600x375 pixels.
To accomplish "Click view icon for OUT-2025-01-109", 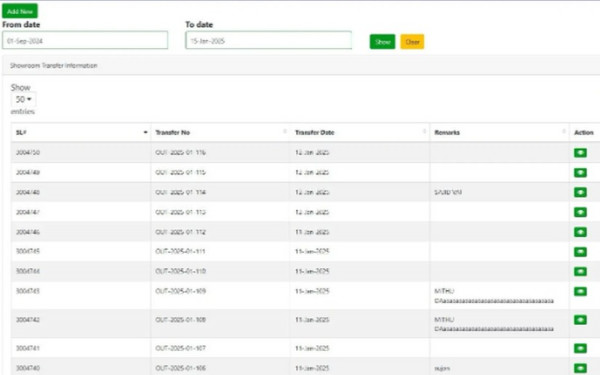I will [x=580, y=292].
